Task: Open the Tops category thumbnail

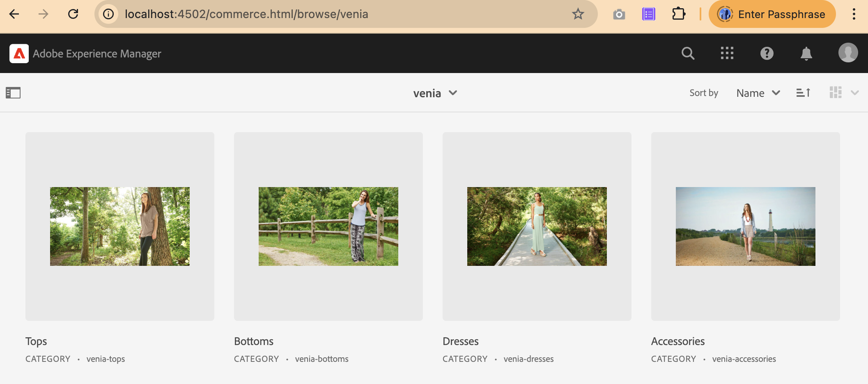Action: 120,226
